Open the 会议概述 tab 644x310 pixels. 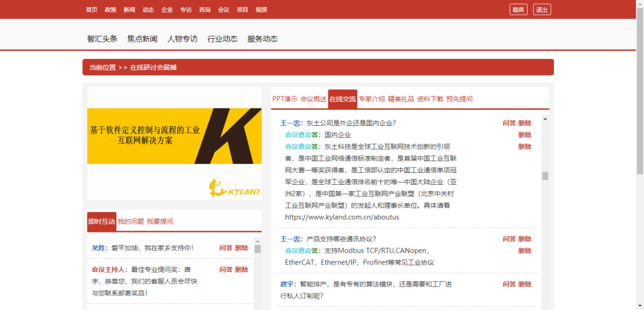point(313,99)
